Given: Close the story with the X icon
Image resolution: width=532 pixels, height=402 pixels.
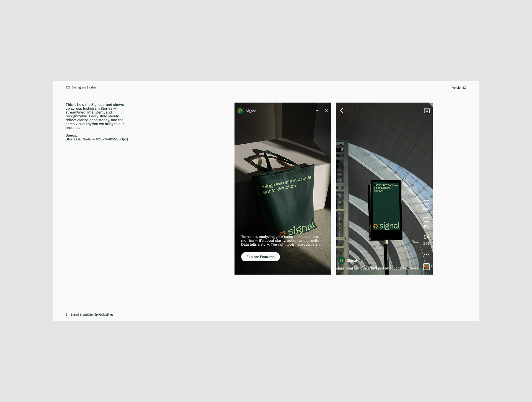Looking at the screenshot, I should (x=326, y=111).
